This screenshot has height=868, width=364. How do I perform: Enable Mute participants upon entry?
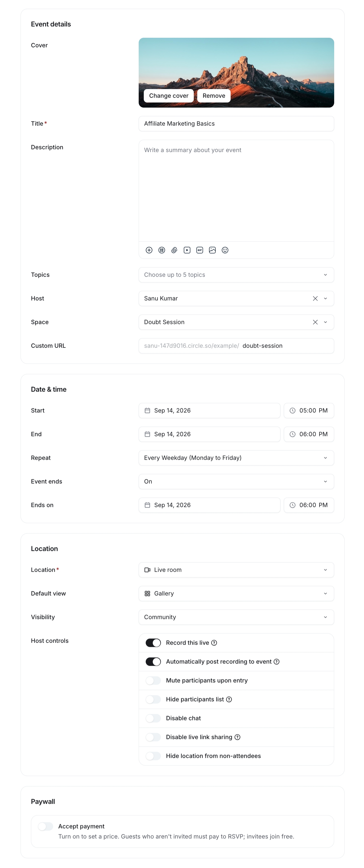[153, 681]
